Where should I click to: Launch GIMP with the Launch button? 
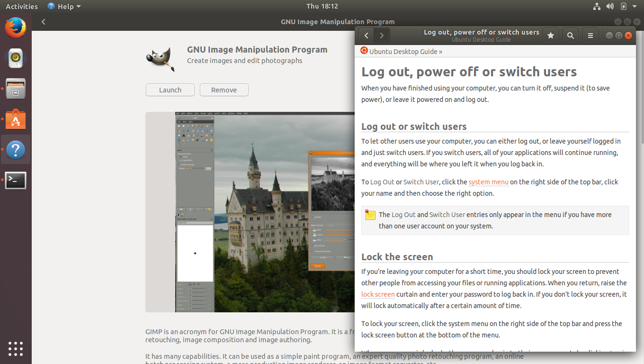pyautogui.click(x=170, y=90)
